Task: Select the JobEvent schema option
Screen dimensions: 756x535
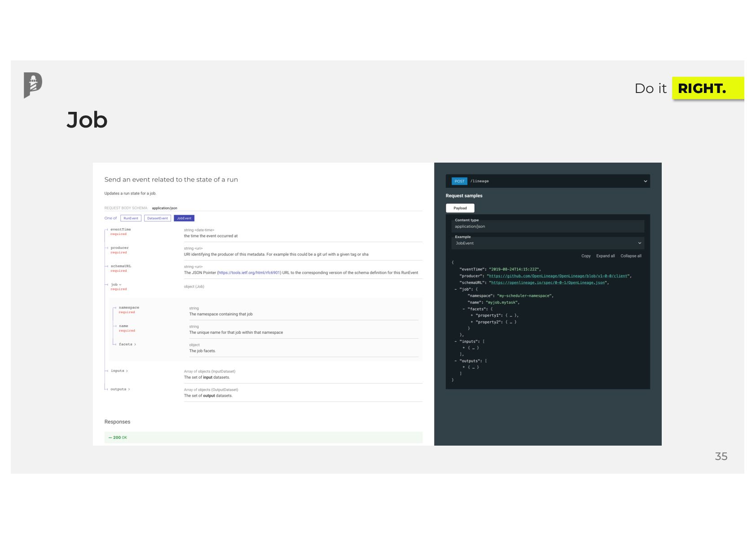Action: tap(184, 218)
